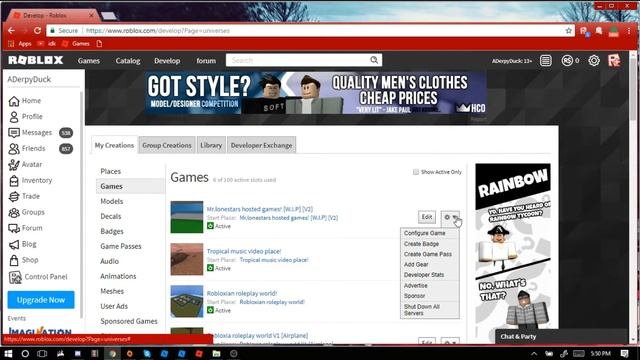Open Blog in the sidebar
Image resolution: width=640 pixels, height=360 pixels.
click(23, 244)
